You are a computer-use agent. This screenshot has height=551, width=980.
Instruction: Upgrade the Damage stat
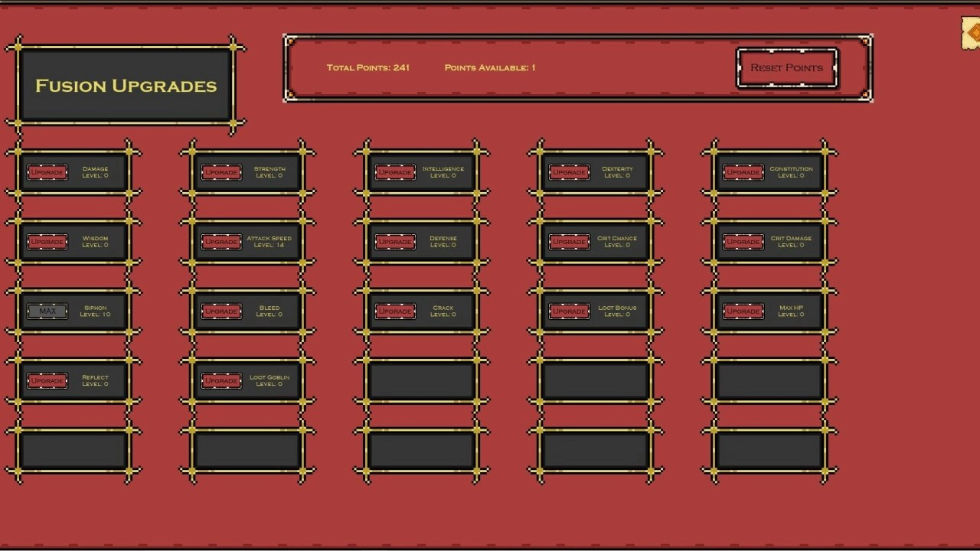click(x=47, y=172)
